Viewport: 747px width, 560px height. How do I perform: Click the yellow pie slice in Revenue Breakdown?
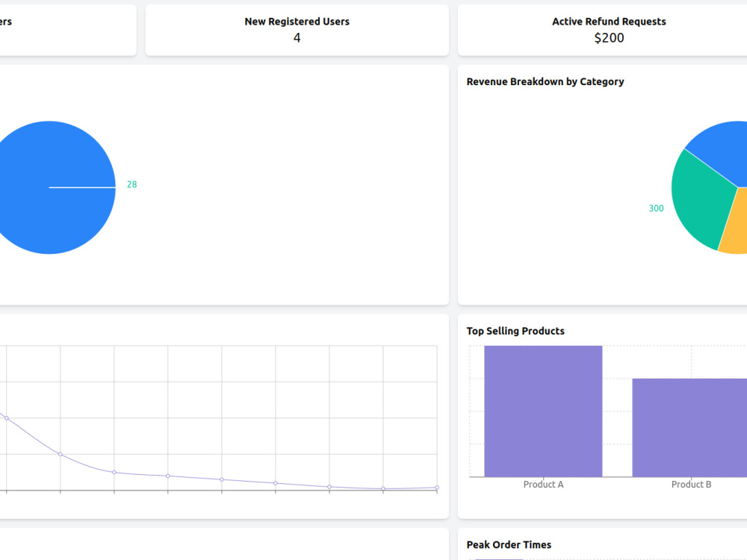tap(734, 224)
